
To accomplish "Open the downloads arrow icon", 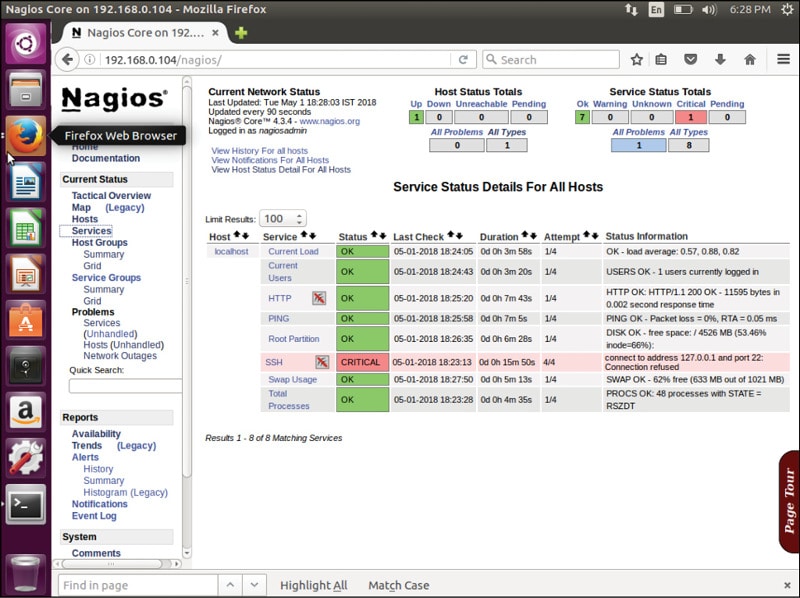I will 720,60.
